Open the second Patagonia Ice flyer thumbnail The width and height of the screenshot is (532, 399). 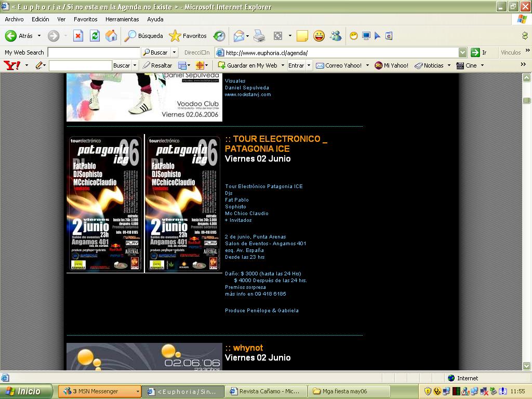click(x=183, y=203)
